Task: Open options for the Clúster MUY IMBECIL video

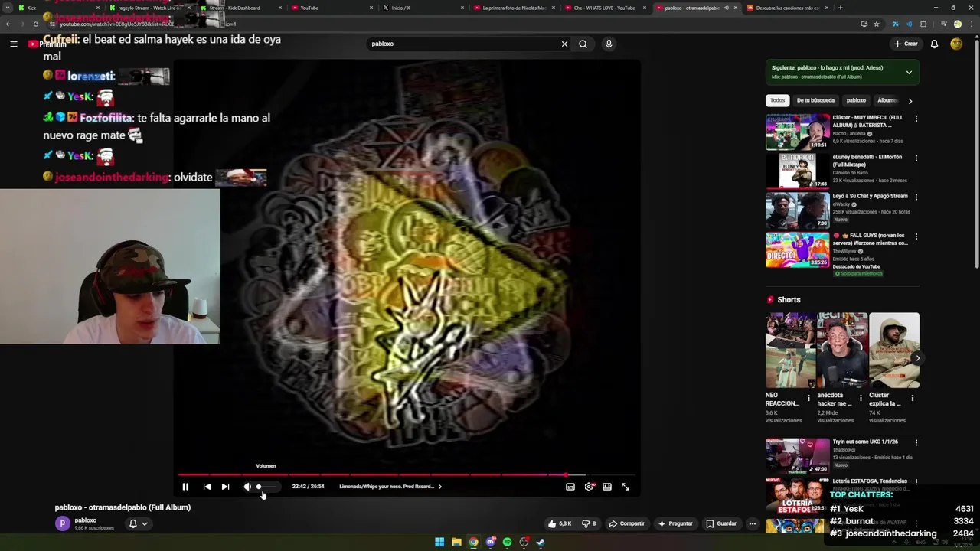Action: click(x=916, y=119)
